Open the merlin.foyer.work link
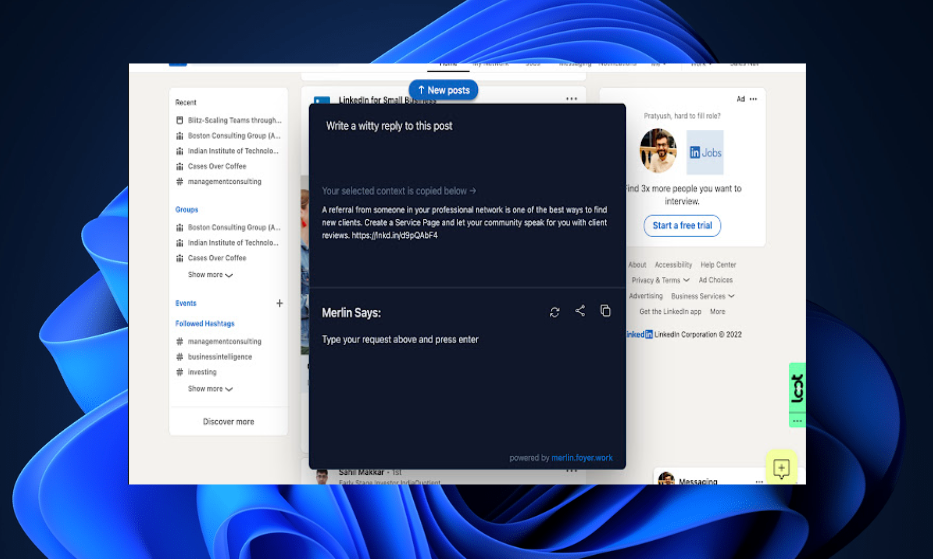Viewport: 933px width, 559px height. pos(582,458)
